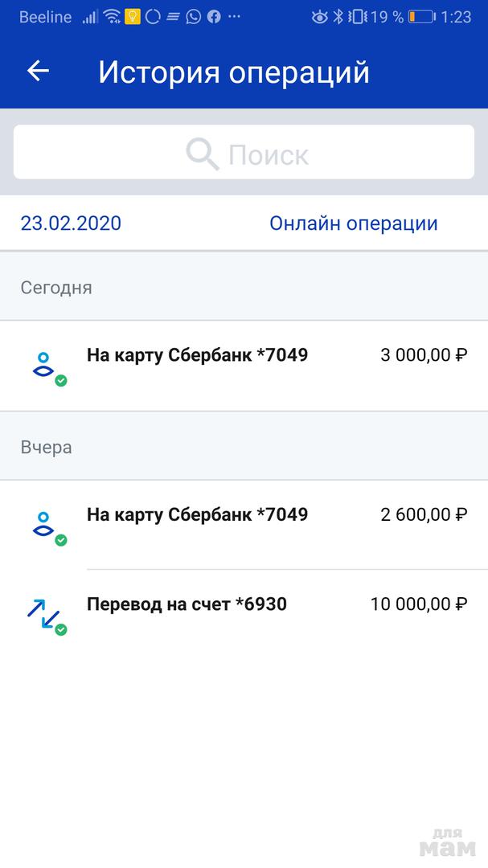Tap the Вчера section header

point(47,448)
